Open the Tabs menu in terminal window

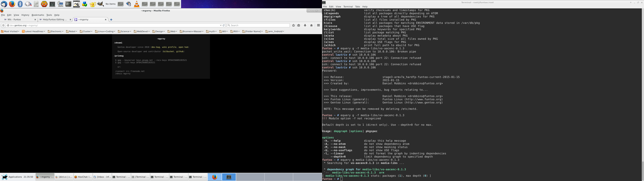coord(358,7)
